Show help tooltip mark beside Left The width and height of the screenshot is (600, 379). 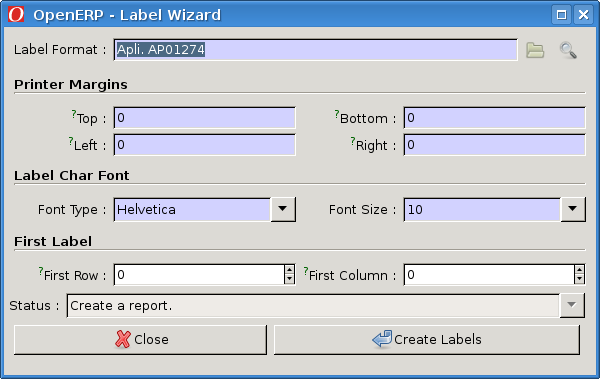71,141
